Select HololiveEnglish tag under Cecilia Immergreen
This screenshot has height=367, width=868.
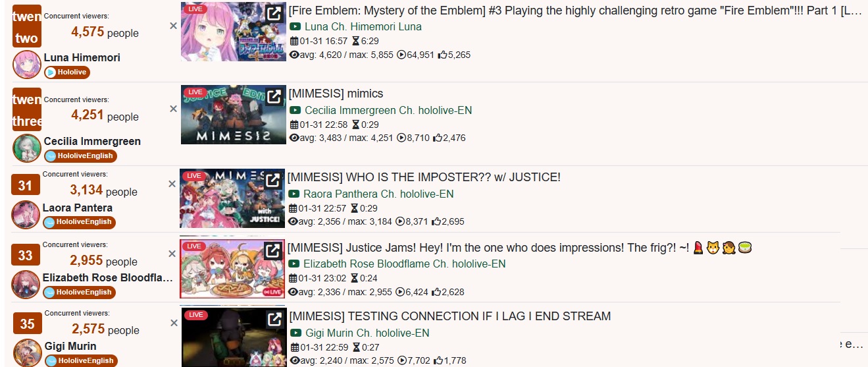(x=80, y=156)
